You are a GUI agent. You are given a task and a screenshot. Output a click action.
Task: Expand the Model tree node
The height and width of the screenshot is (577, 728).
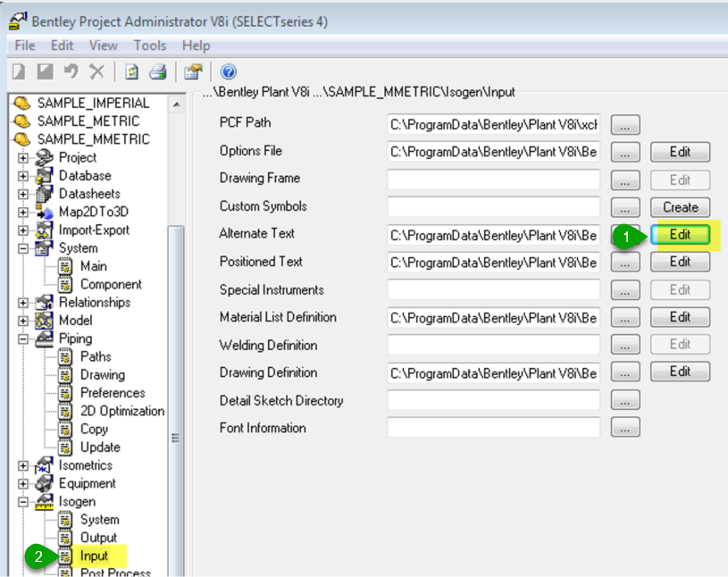click(x=22, y=321)
